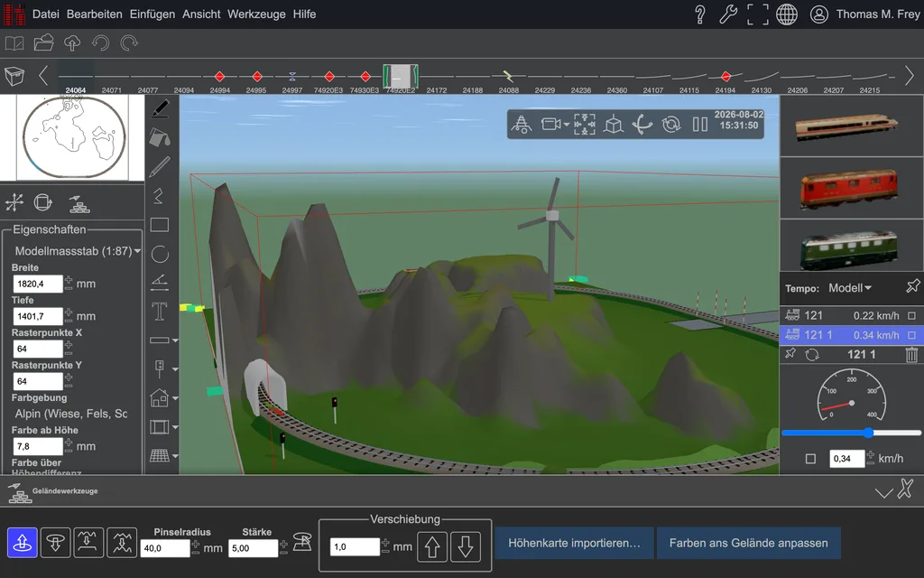Open settings with the wrench icon
Image resolution: width=924 pixels, height=578 pixels.
[x=728, y=14]
